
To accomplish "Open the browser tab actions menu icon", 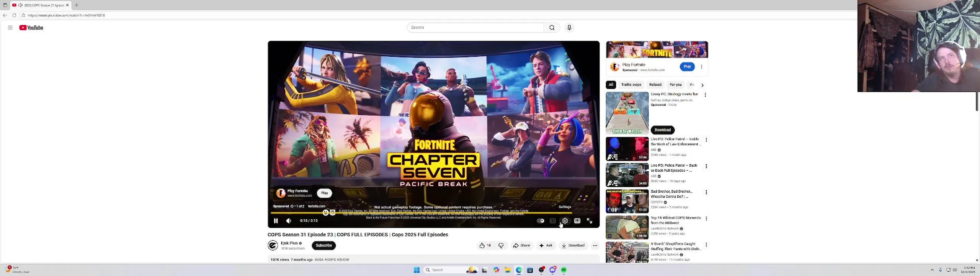I will click(5, 5).
